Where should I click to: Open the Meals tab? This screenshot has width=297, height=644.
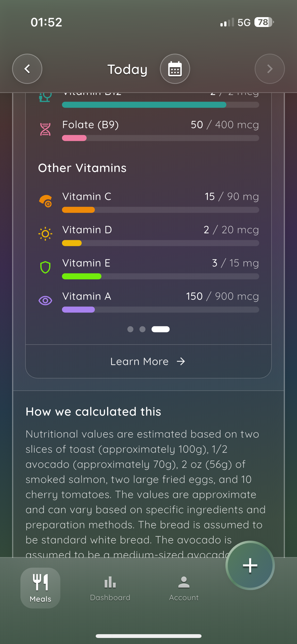(x=40, y=588)
